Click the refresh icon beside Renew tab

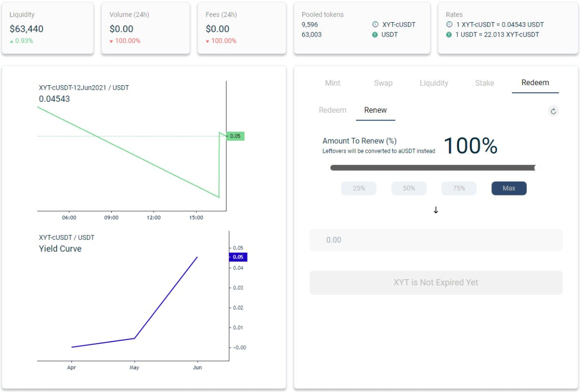point(553,111)
